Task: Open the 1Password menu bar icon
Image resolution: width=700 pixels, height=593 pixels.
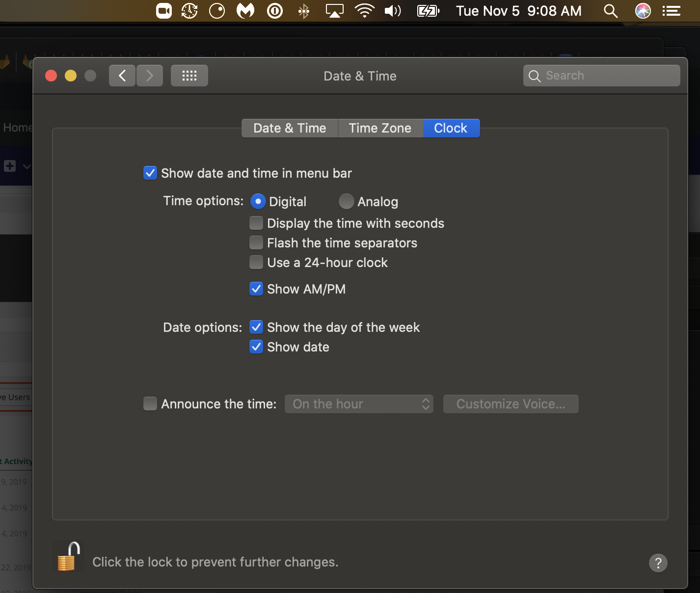Action: (x=275, y=11)
